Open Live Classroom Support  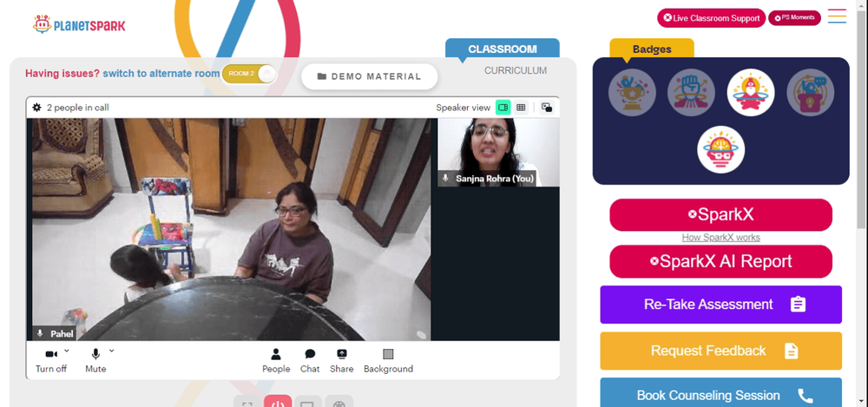tap(712, 18)
